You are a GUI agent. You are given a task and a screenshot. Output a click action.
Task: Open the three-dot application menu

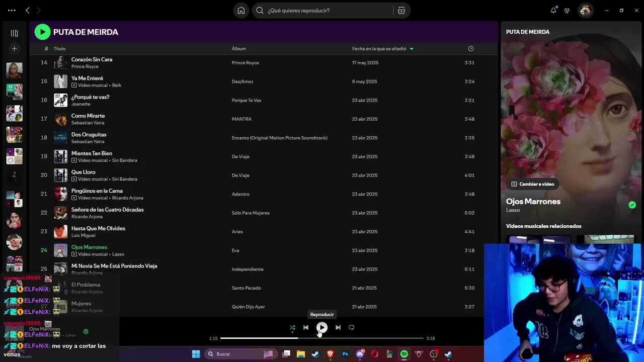click(x=12, y=11)
